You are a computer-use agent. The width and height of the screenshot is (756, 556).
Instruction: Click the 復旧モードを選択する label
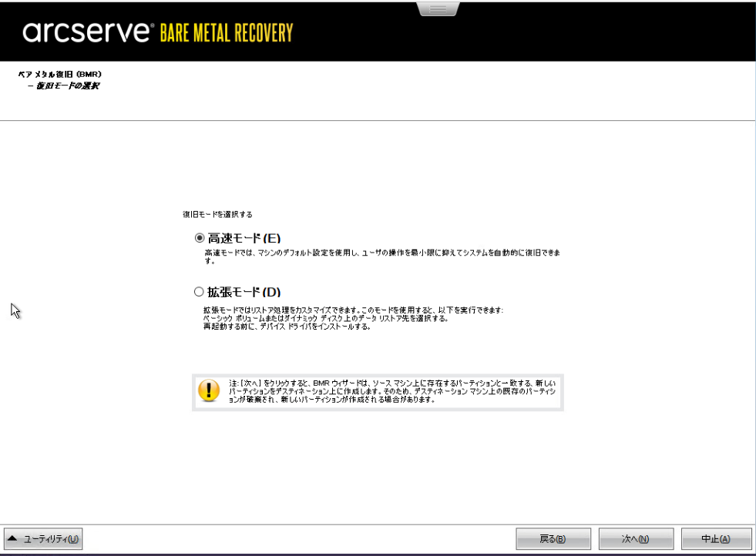(217, 214)
